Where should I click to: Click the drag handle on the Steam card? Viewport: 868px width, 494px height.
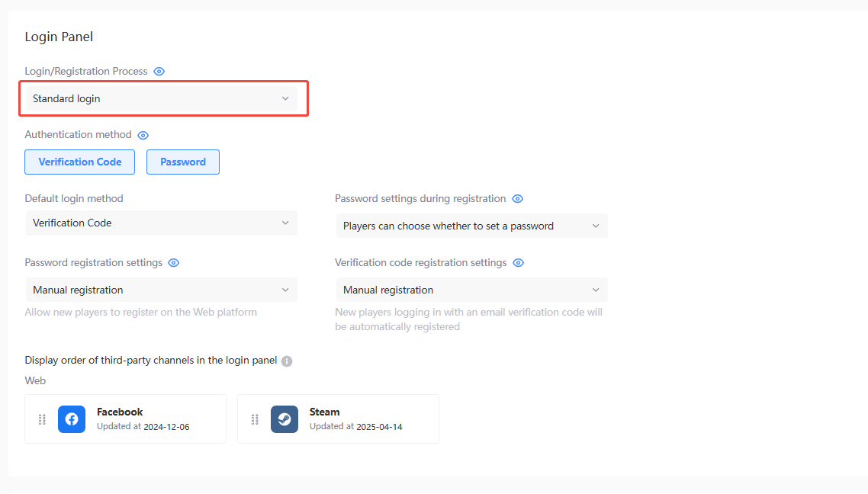(255, 419)
